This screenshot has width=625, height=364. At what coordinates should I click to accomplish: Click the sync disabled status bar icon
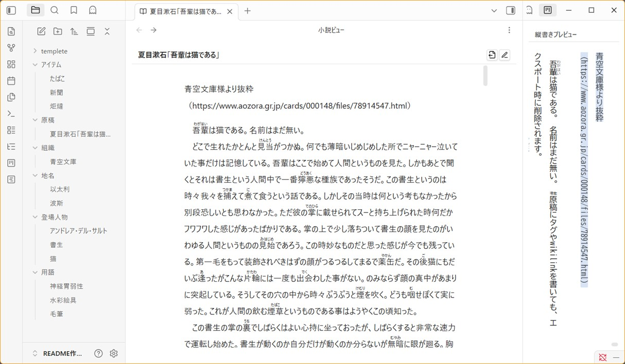[603, 357]
